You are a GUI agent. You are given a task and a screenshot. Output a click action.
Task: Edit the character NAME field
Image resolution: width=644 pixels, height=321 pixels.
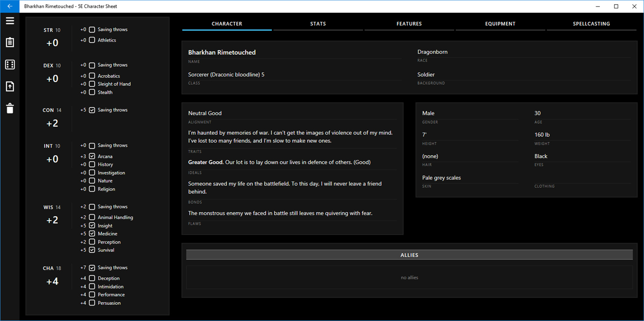pos(221,52)
